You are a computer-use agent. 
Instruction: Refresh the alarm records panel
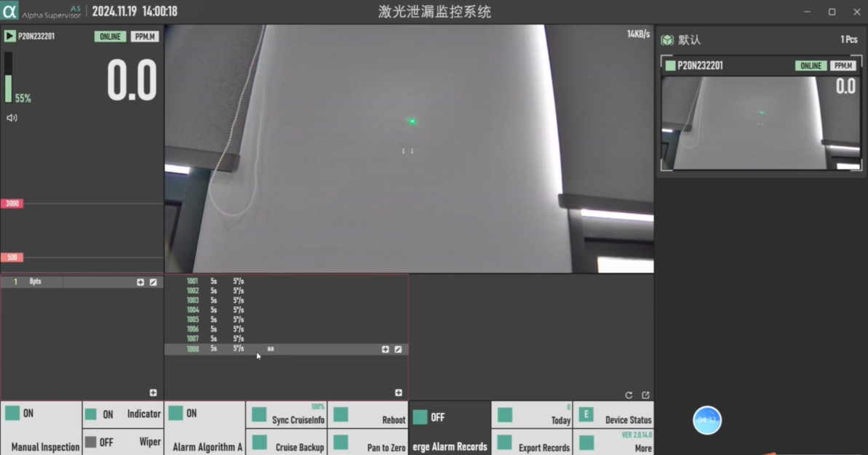point(629,395)
